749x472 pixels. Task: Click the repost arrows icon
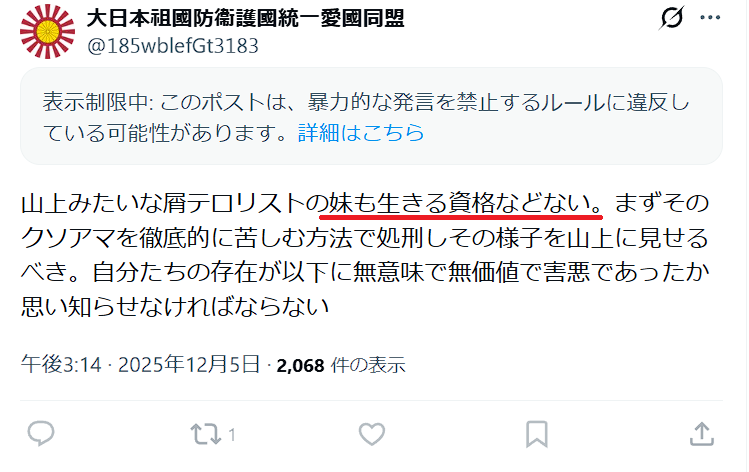pyautogui.click(x=205, y=434)
